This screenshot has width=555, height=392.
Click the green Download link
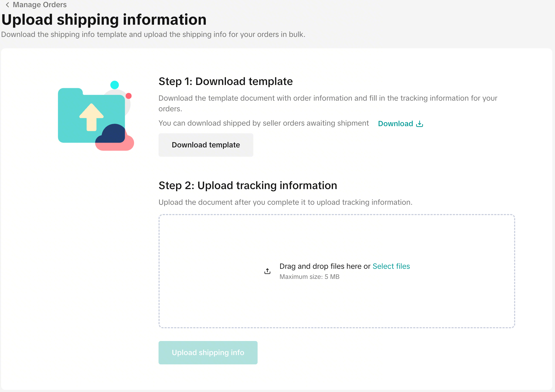(x=395, y=124)
